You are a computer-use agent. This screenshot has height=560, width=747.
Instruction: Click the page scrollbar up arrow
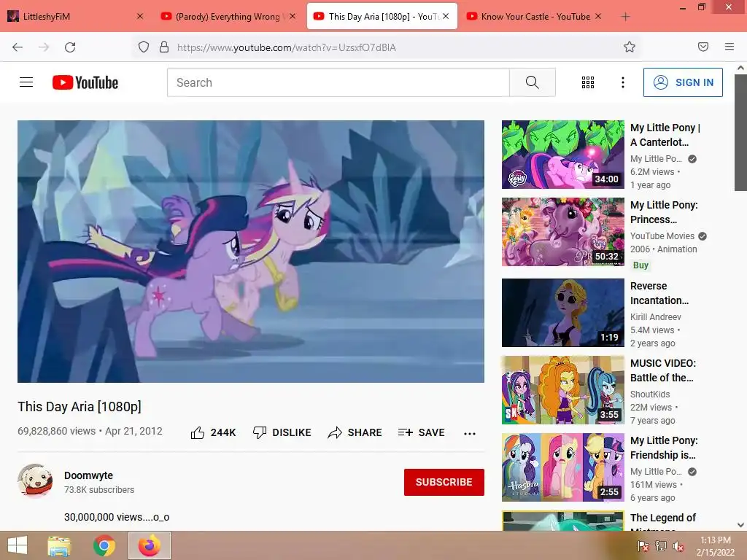tap(740, 68)
